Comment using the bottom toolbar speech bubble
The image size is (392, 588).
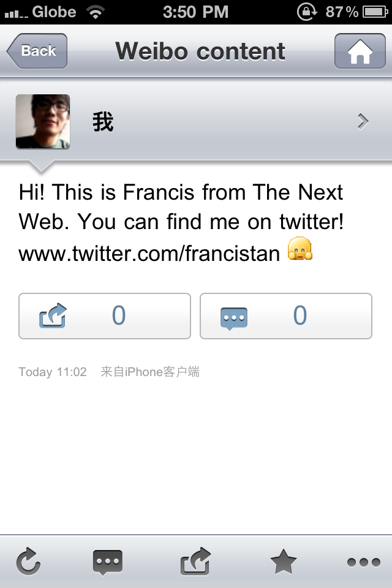(108, 562)
